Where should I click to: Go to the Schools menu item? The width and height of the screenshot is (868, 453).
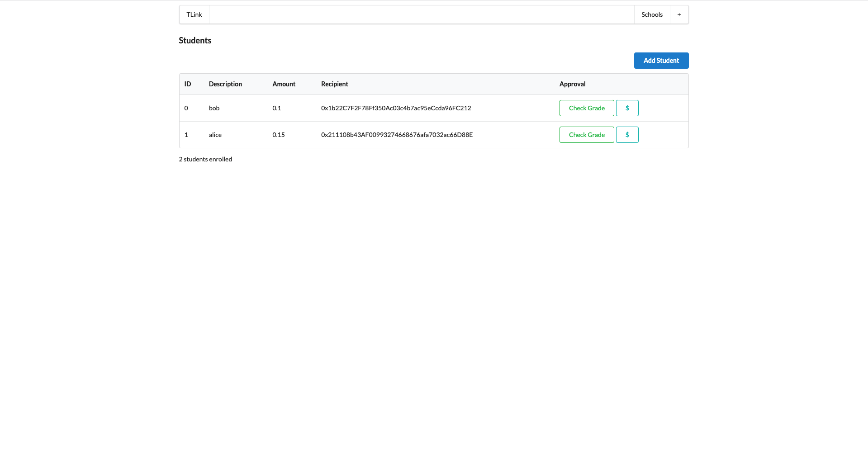(652, 14)
